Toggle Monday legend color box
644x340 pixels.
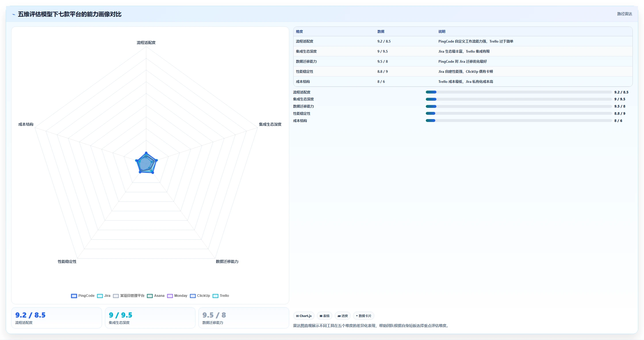pyautogui.click(x=170, y=296)
